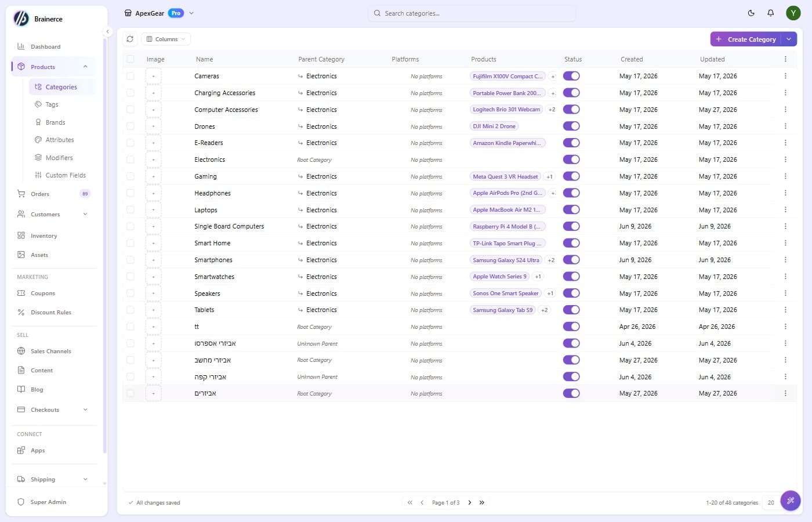Click the Search categories field
This screenshot has height=522, width=812.
[472, 13]
